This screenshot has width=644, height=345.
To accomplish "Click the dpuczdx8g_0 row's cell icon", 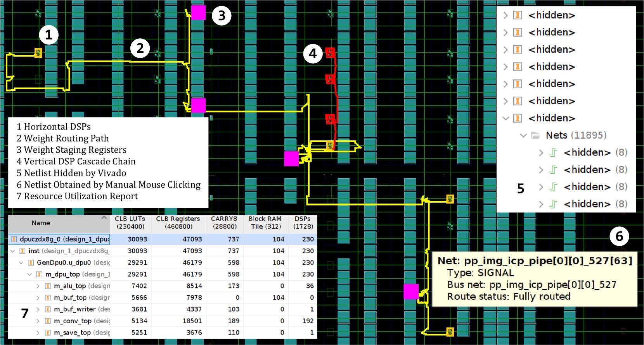I will click(14, 239).
